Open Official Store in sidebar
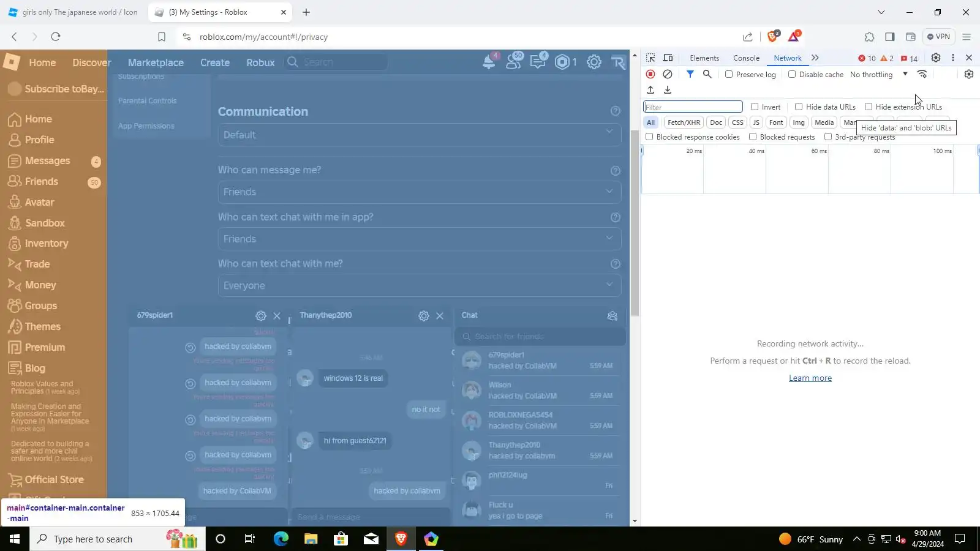The width and height of the screenshot is (980, 551). tap(54, 480)
